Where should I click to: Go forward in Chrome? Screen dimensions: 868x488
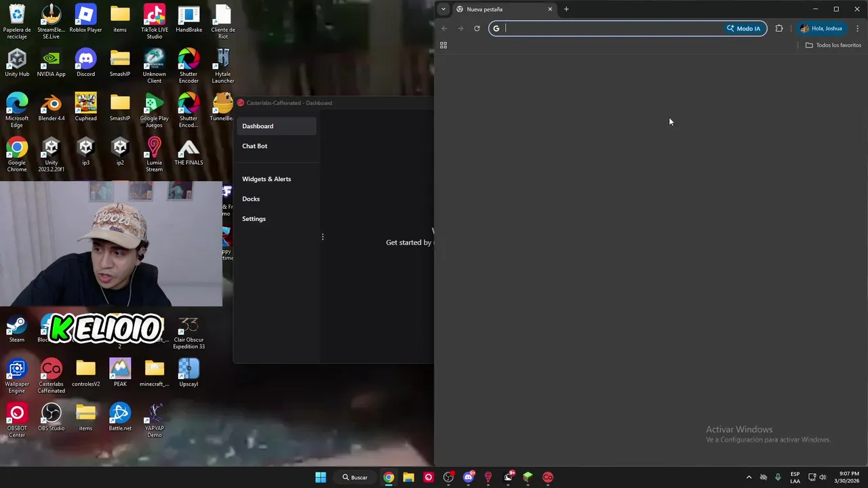click(460, 28)
